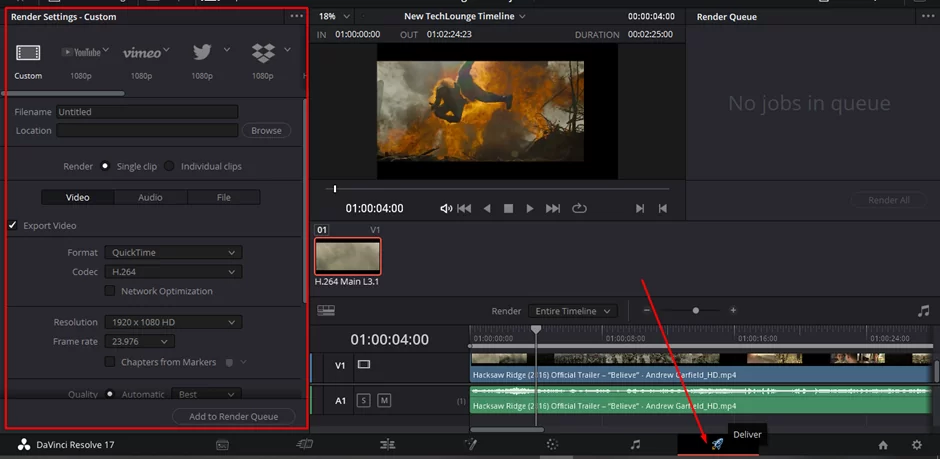This screenshot has height=459, width=940.
Task: Open the Format dropdown showing QuickTime
Action: coord(173,252)
